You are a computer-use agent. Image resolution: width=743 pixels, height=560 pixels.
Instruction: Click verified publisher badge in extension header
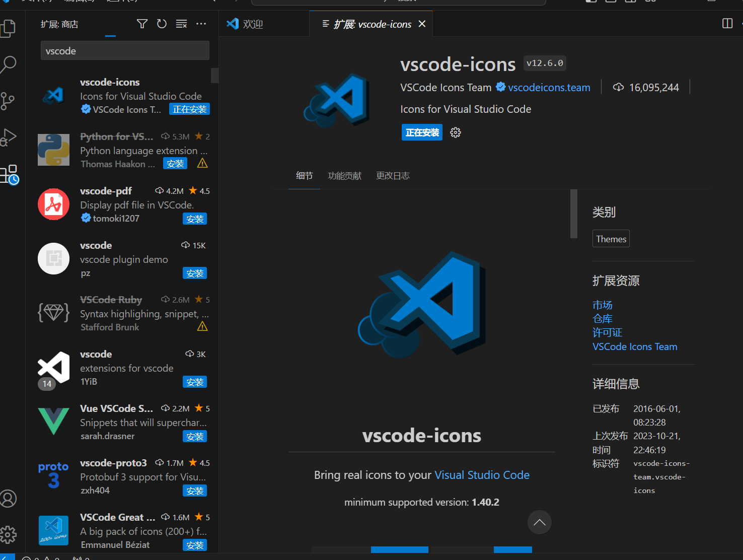[x=501, y=87]
